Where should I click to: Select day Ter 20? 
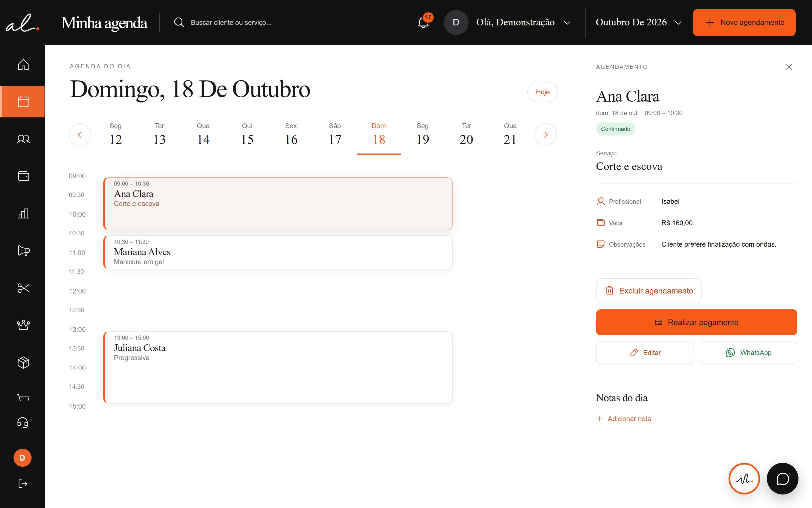[x=466, y=134]
